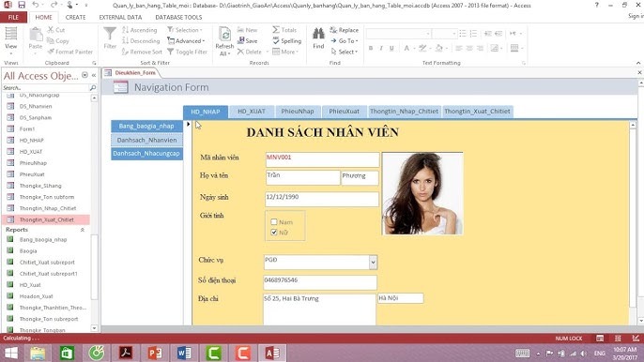Click the Bang_baogia_nhap side button
The width and height of the screenshot is (644, 362).
click(146, 126)
